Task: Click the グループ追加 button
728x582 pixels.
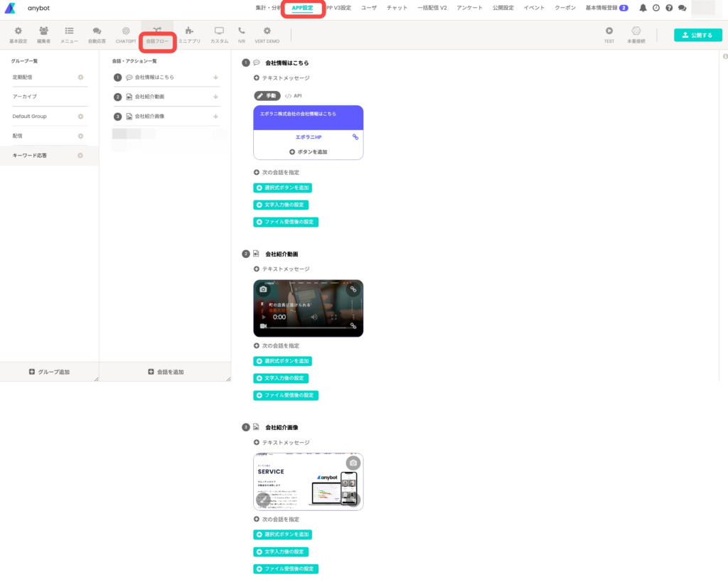Action: [x=49, y=372]
